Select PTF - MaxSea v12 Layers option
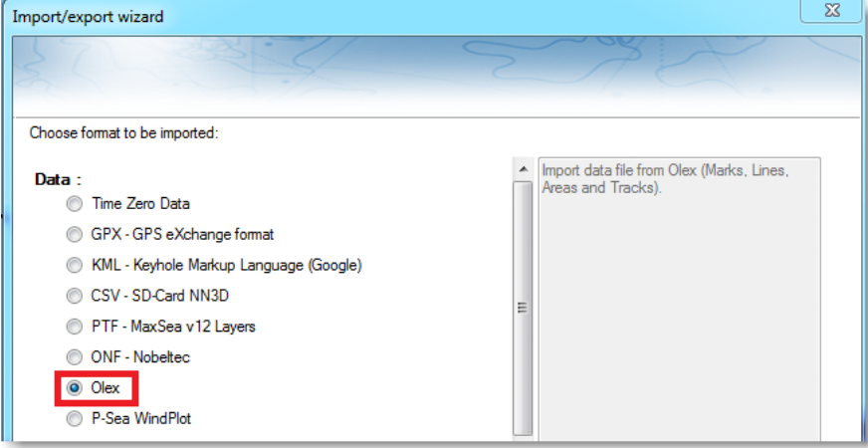The height and width of the screenshot is (448, 868). (74, 327)
